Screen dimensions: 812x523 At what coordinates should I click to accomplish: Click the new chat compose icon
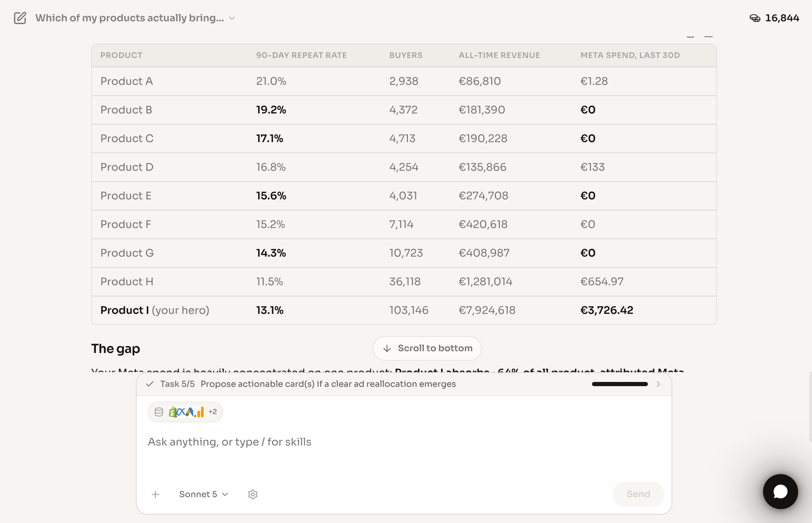click(x=20, y=18)
